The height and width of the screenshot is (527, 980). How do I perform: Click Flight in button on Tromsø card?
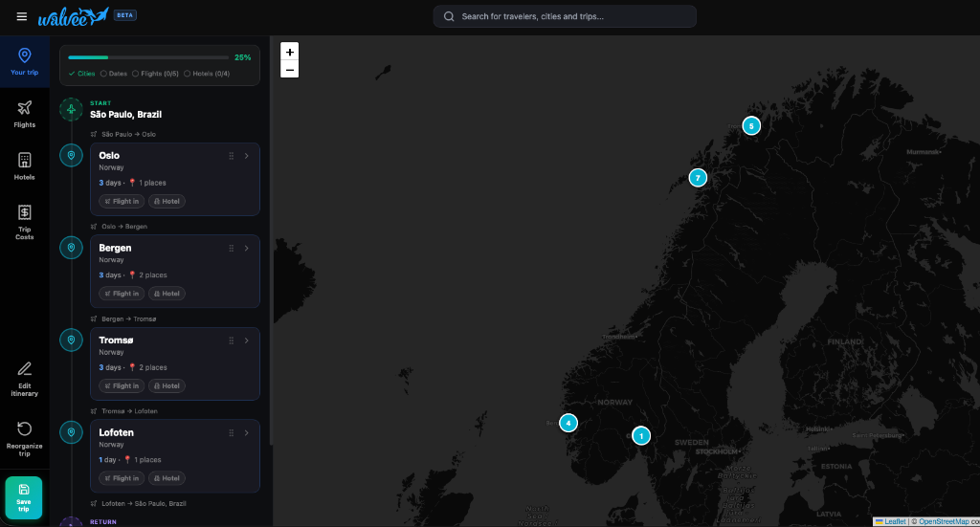pos(122,385)
